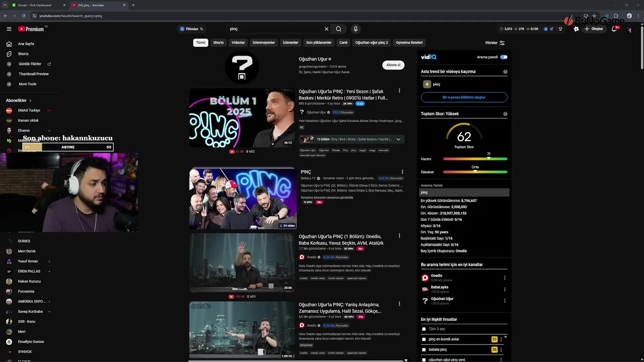Image resolution: width=644 pixels, height=362 pixels.
Task: Open the P!NÇ 34 video playlist thumbnail
Action: 243,199
